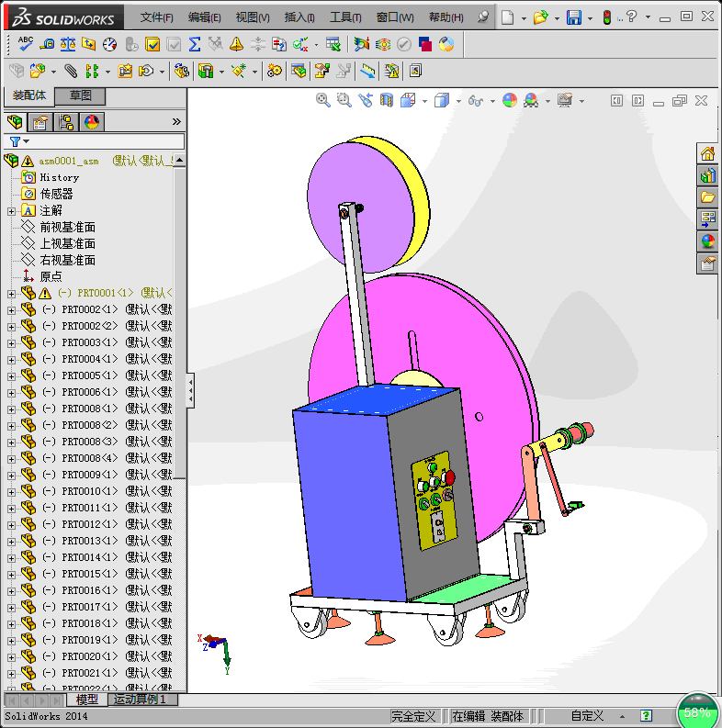The width and height of the screenshot is (722, 728).
Task: Click the New document icon
Action: click(x=507, y=17)
